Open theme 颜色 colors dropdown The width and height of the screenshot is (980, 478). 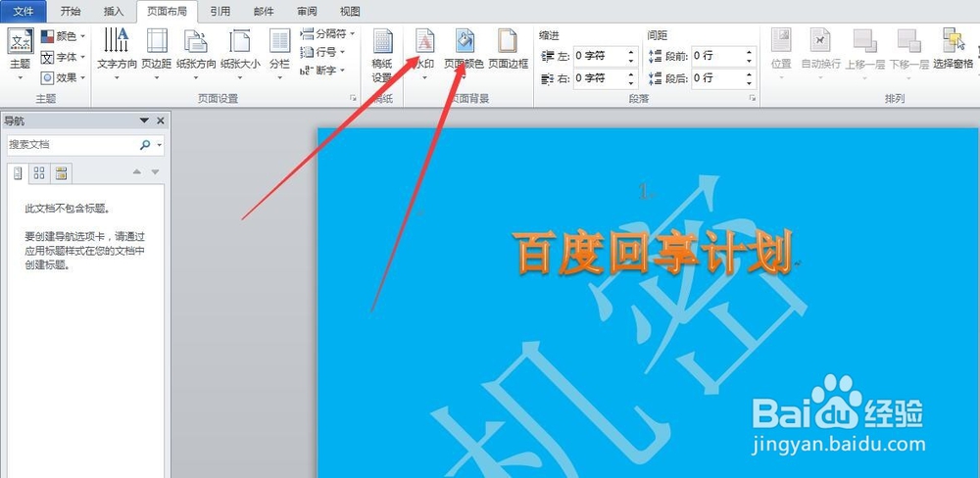pyautogui.click(x=63, y=36)
